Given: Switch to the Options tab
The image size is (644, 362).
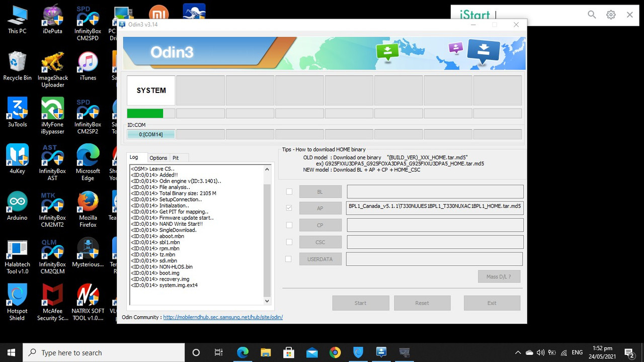Looking at the screenshot, I should [158, 158].
